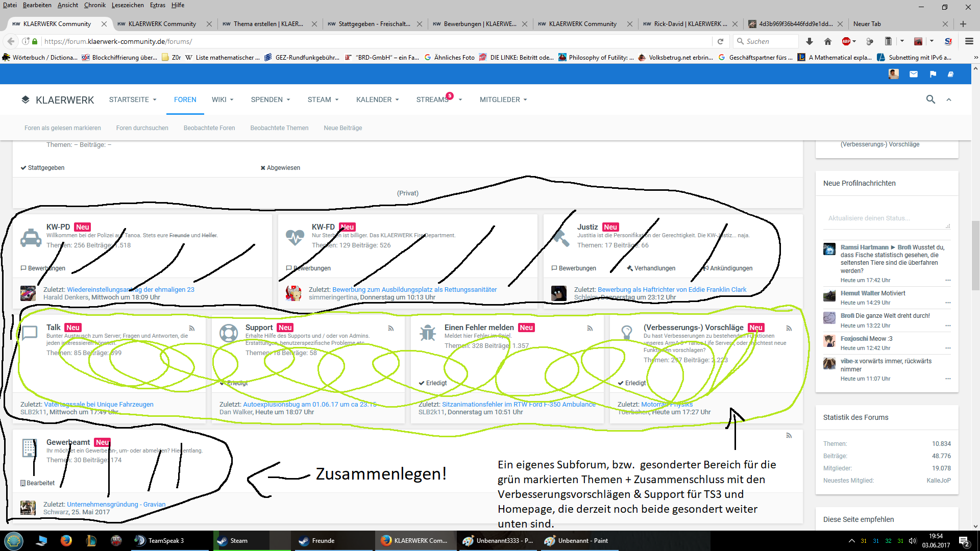The width and height of the screenshot is (980, 551).
Task: Open a new browser tab with plus
Action: (963, 24)
